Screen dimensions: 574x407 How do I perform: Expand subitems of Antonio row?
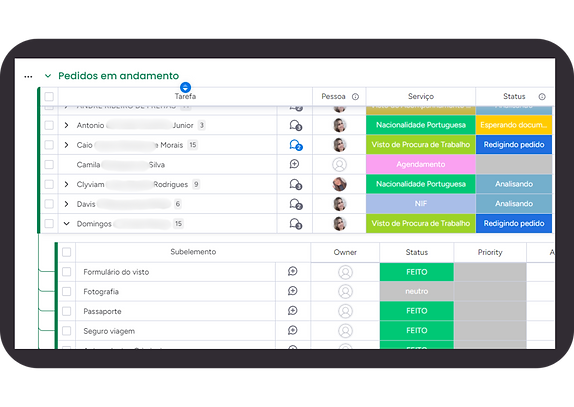(66, 125)
